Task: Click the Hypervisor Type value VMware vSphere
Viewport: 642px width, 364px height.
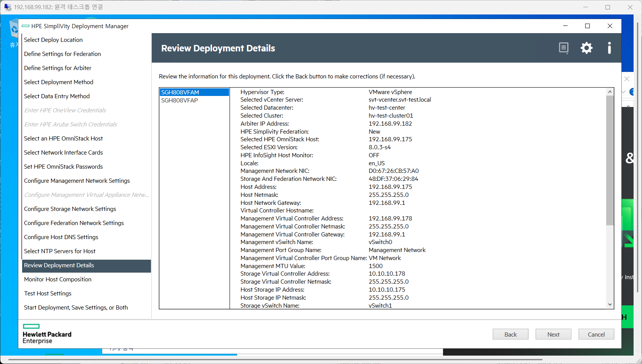Action: pos(390,92)
